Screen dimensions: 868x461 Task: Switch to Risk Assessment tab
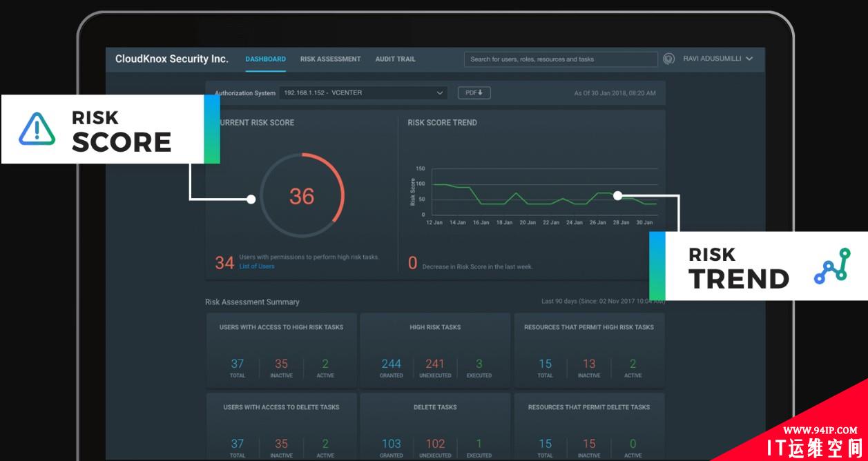[x=330, y=59]
